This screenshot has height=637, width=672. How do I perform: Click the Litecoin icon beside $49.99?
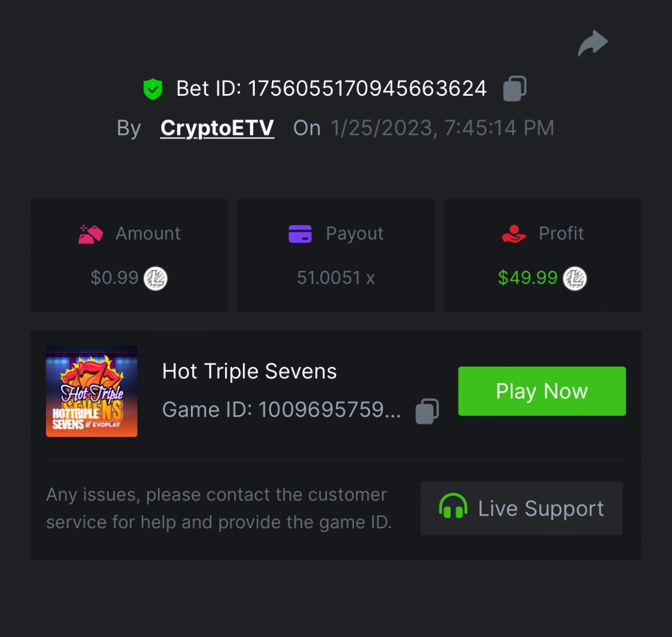(x=575, y=278)
